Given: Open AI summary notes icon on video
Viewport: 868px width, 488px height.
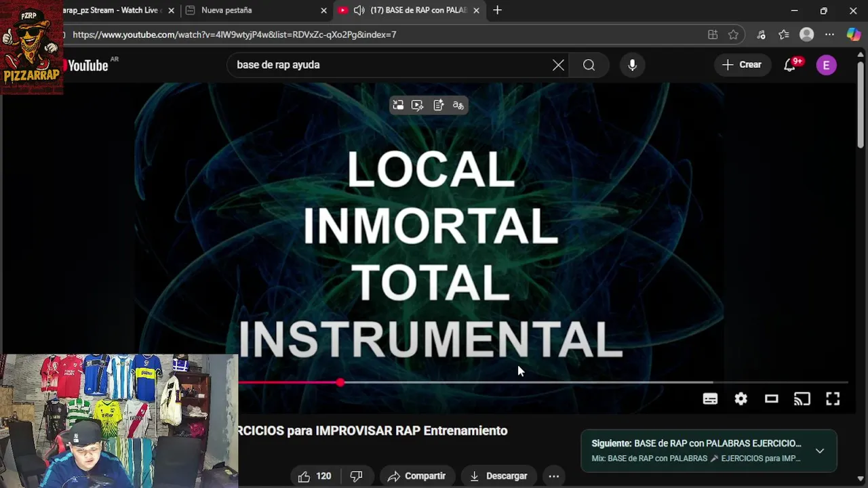Looking at the screenshot, I should tap(438, 105).
